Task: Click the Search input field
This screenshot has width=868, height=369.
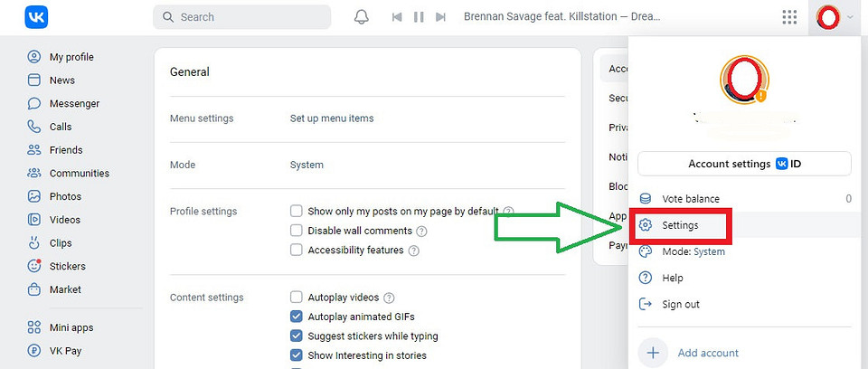Action: tap(242, 17)
